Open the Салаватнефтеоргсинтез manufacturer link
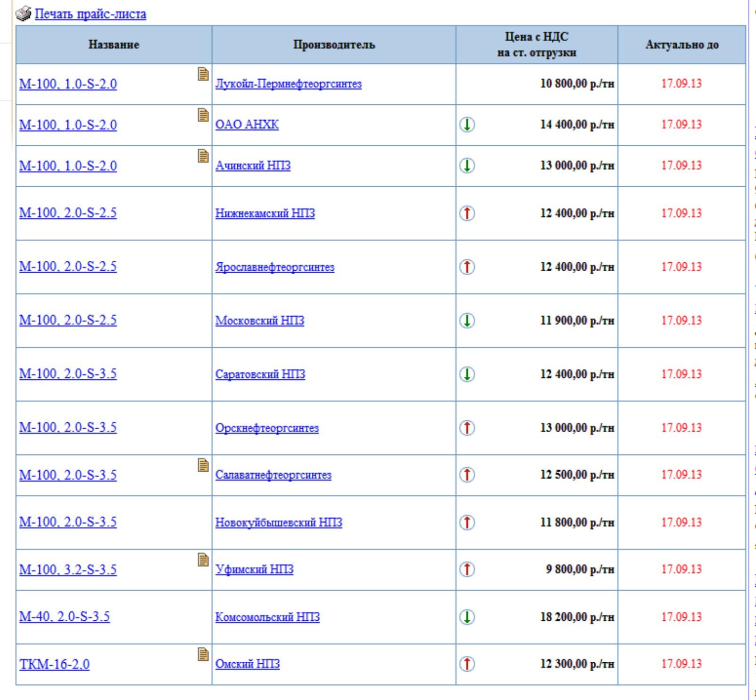Viewport: 756px width, 700px height. click(274, 475)
